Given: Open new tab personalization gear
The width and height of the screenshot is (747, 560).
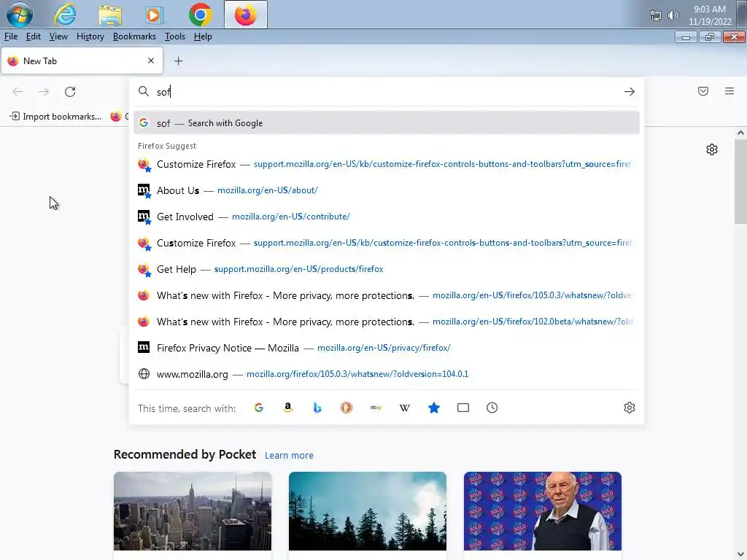Looking at the screenshot, I should [x=712, y=149].
